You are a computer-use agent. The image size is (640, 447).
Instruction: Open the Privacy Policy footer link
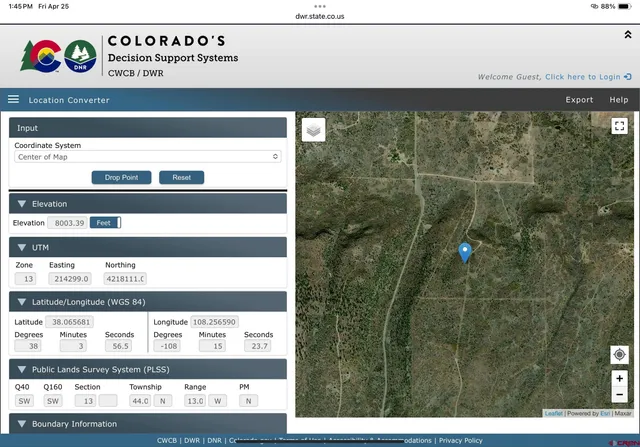[460, 440]
